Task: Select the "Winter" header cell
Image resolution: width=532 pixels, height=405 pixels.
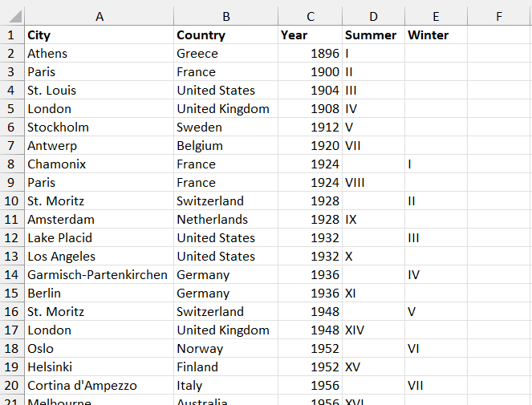Action: point(435,35)
